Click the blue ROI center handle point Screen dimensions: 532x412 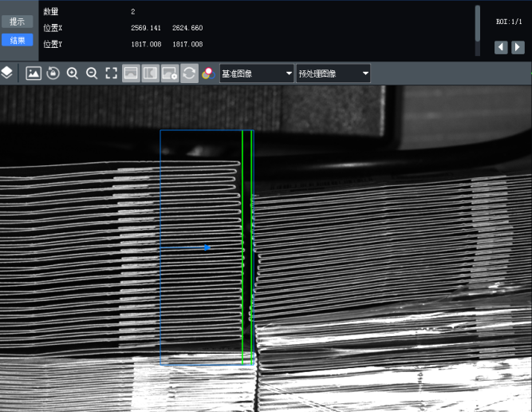[x=207, y=248]
